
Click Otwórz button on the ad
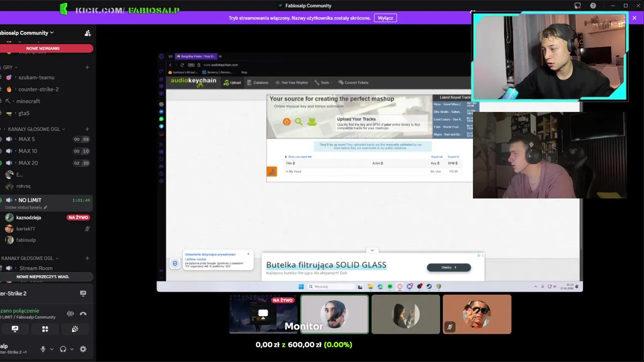click(x=449, y=267)
